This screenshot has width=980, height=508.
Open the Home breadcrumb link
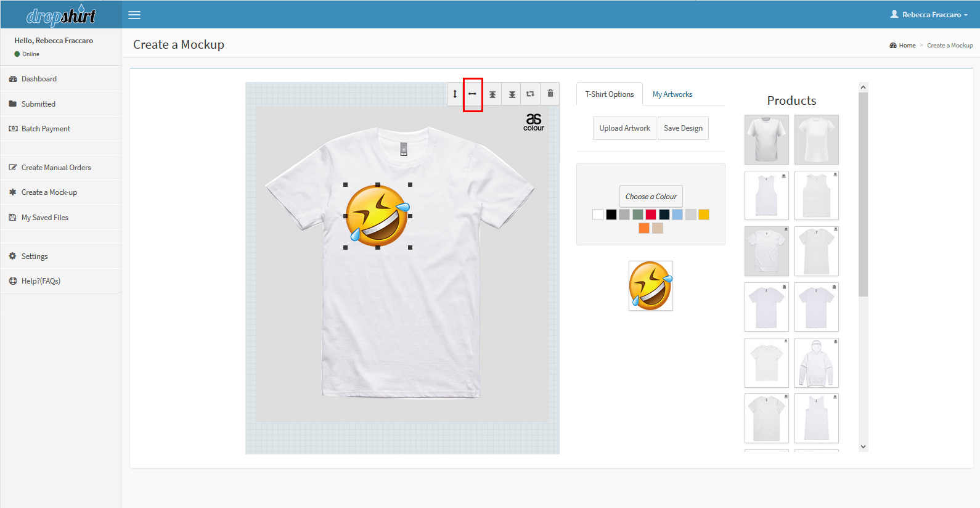click(907, 46)
